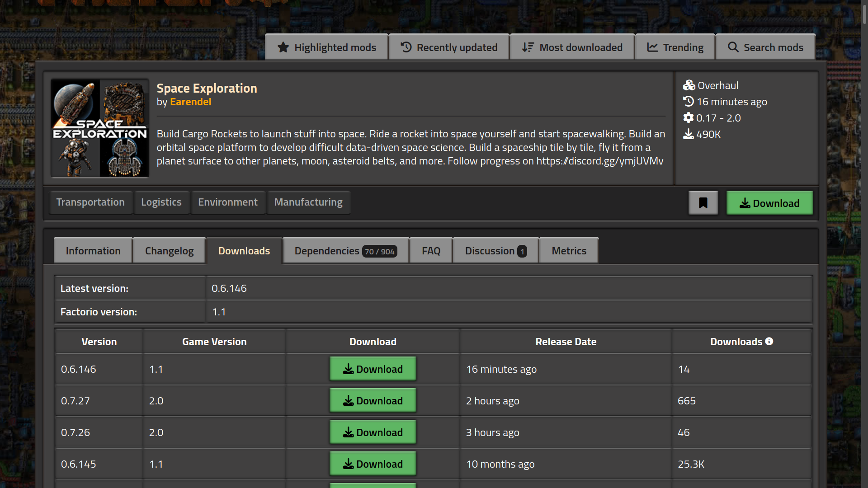This screenshot has height=488, width=868.
Task: Click the '16 minutes ago' release date cell
Action: pyautogui.click(x=566, y=369)
